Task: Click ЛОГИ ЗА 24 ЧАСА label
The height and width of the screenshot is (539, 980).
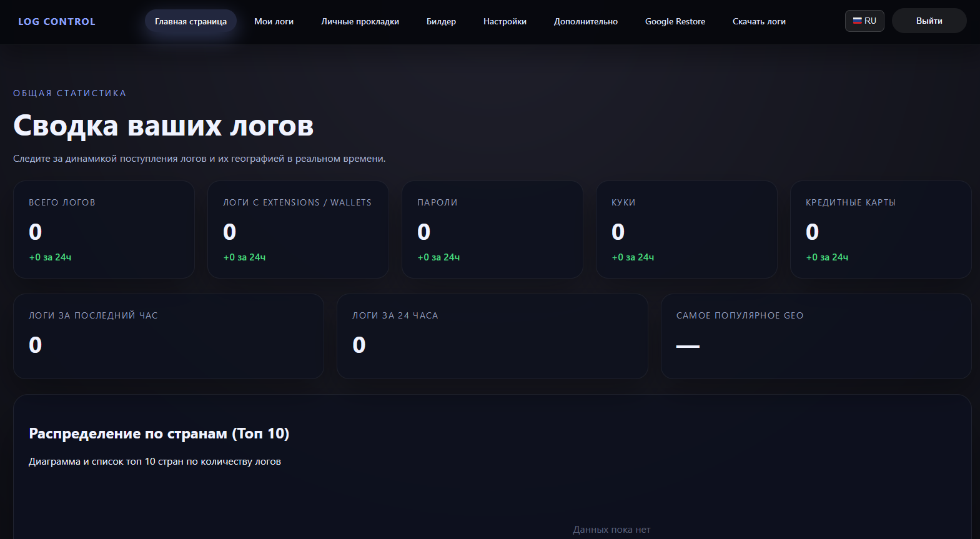Action: coord(395,315)
